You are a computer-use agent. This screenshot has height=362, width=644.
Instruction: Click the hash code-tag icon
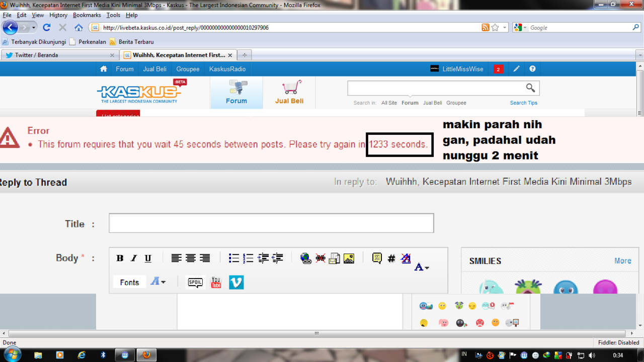[391, 258]
